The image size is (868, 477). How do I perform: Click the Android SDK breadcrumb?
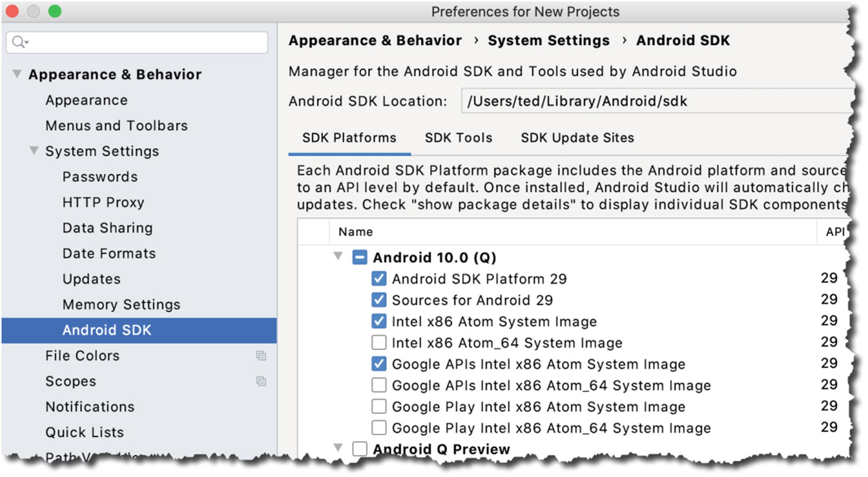point(683,40)
